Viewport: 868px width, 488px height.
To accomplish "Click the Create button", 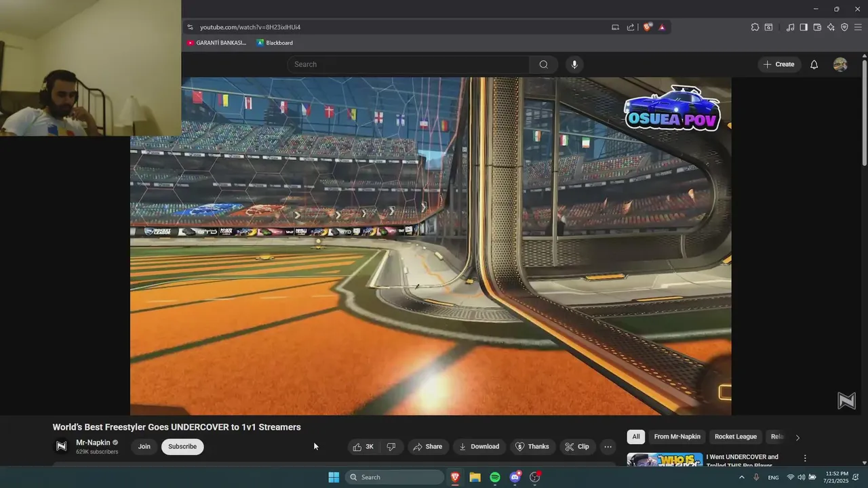I will click(x=778, y=64).
